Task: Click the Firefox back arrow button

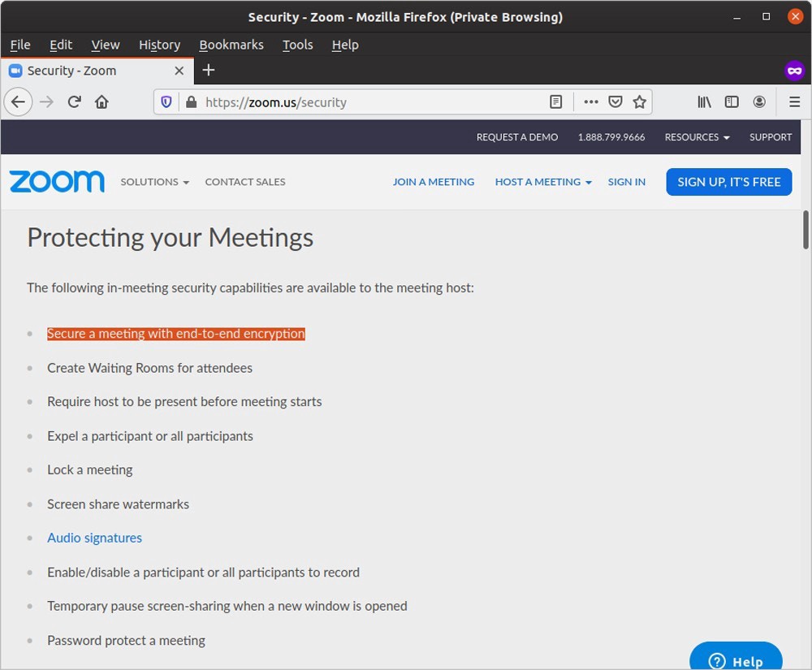Action: pos(18,102)
